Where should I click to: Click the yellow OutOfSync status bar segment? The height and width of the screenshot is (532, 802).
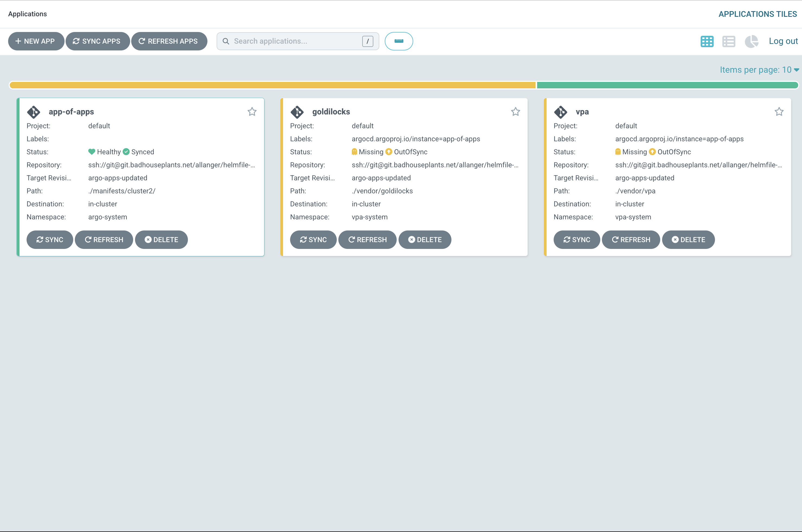[272, 85]
